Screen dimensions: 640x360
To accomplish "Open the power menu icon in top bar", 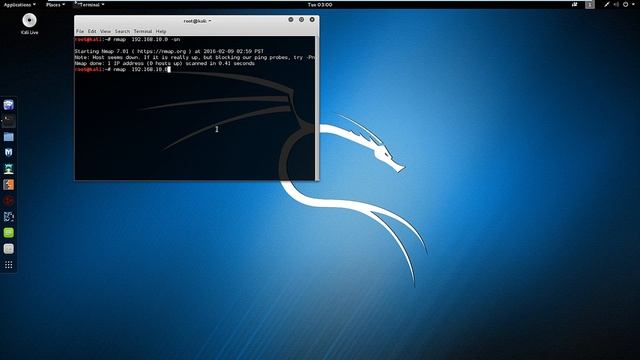I will (625, 5).
